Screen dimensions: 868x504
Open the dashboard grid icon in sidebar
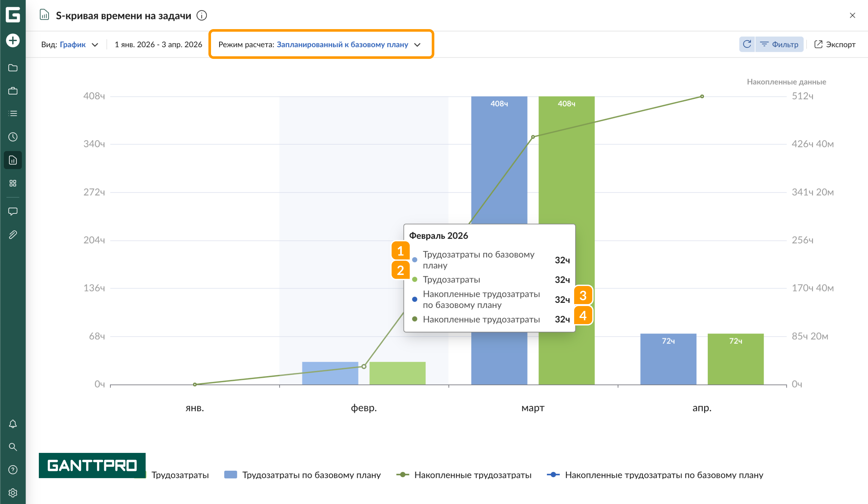pos(13,183)
